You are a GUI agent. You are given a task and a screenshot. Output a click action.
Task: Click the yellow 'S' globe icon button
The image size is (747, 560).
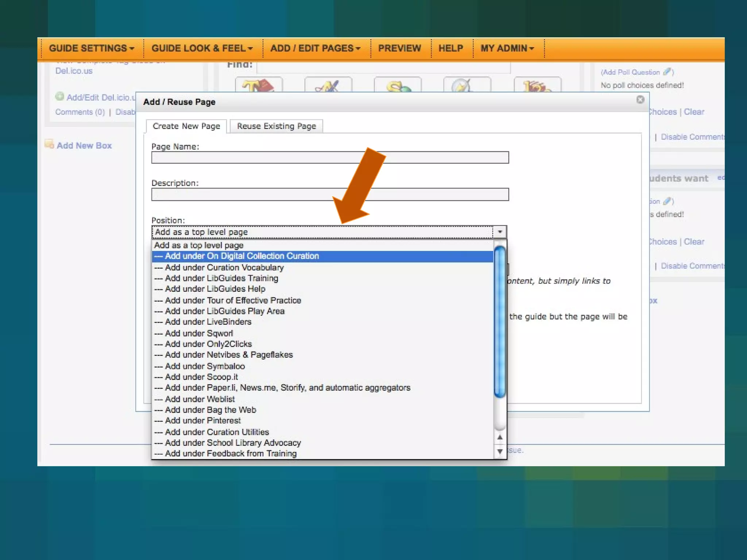[x=398, y=85]
